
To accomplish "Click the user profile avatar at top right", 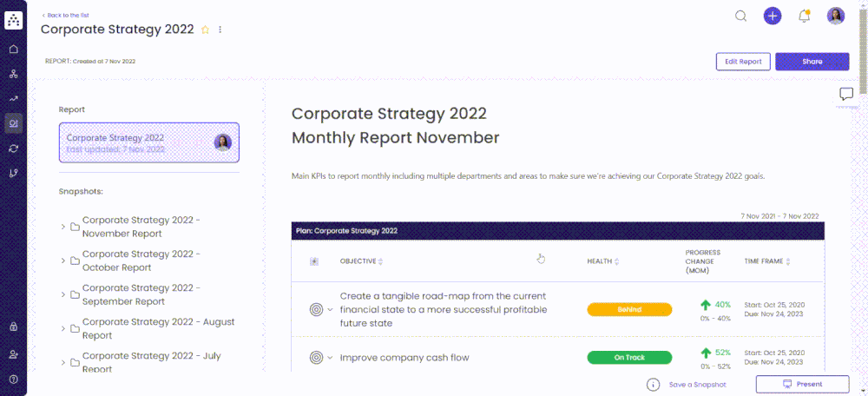I will (835, 16).
